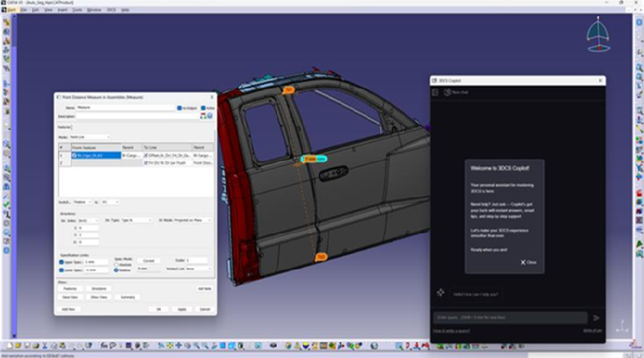The width and height of the screenshot is (644, 358).
Task: Open the Tools menu
Action: [x=77, y=10]
